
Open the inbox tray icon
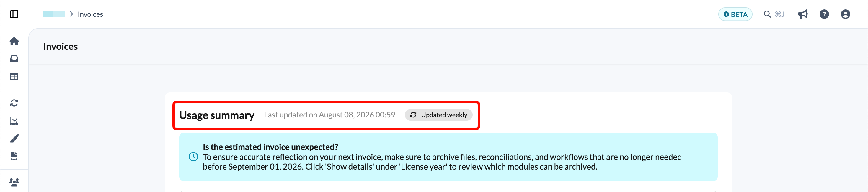point(14,59)
